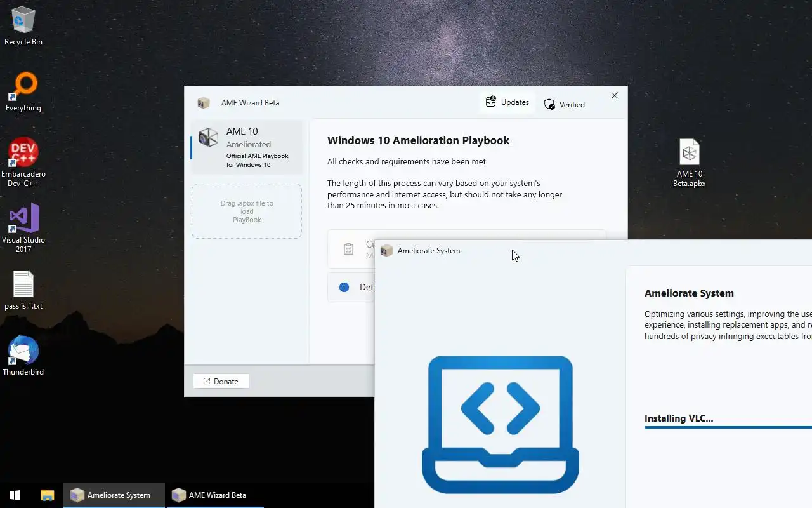Click the Ameliorate System window title icon
Screen dimensions: 812x508
[386, 251]
